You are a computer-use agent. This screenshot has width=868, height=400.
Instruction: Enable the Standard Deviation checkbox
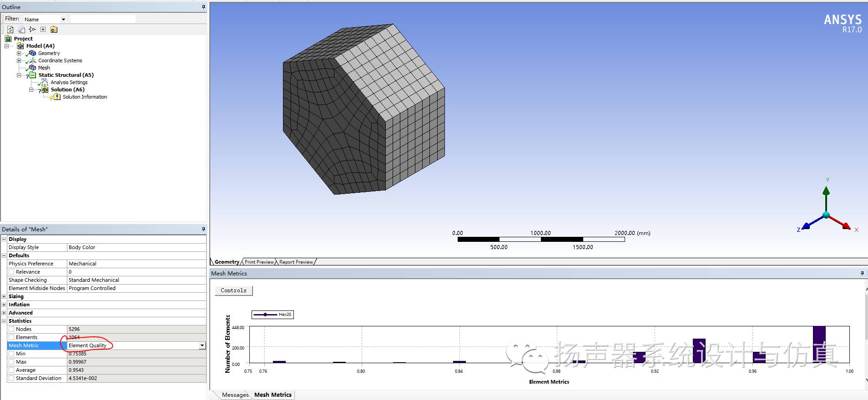coord(11,378)
